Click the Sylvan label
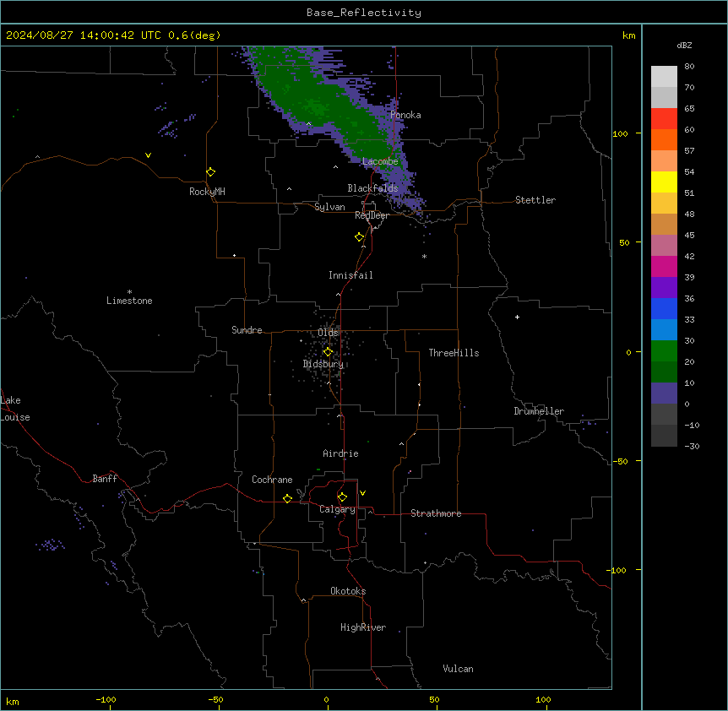The image size is (728, 711). (x=329, y=207)
